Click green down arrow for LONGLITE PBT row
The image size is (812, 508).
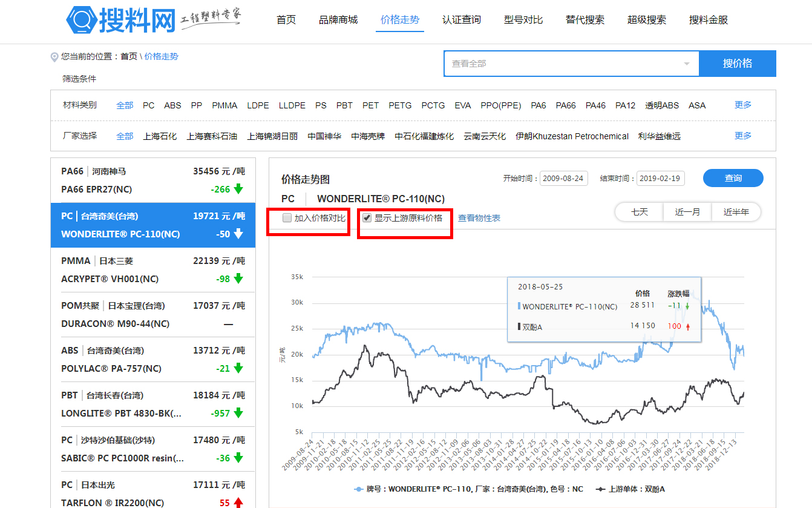pos(238,413)
